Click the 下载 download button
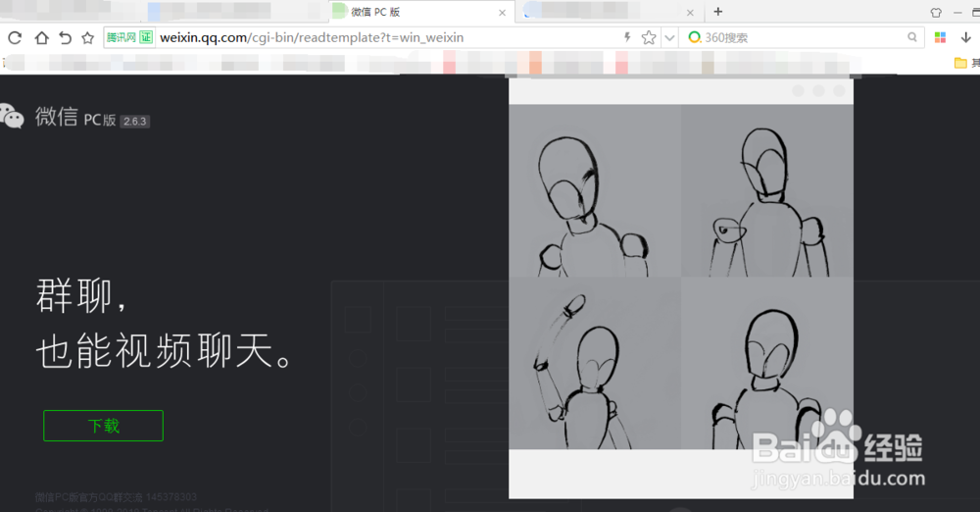980x512 pixels. [x=103, y=426]
